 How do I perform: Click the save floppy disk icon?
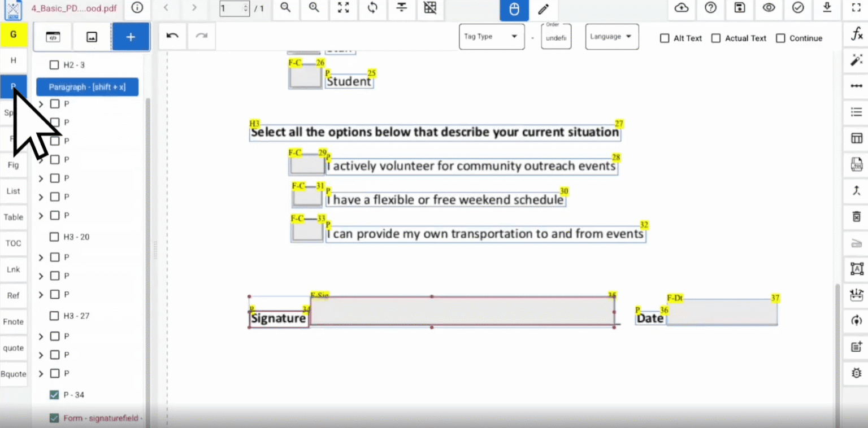click(x=739, y=8)
